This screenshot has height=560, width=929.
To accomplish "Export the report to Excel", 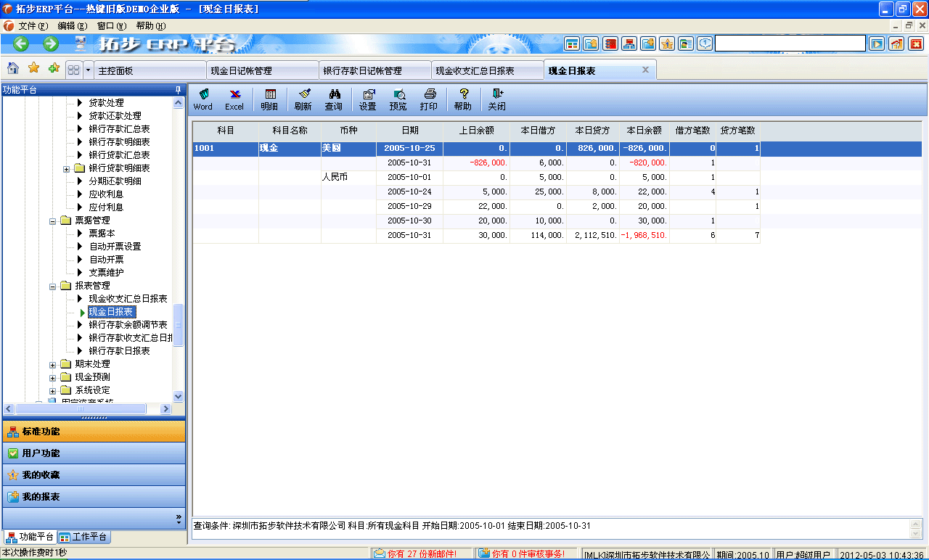I will click(x=234, y=99).
